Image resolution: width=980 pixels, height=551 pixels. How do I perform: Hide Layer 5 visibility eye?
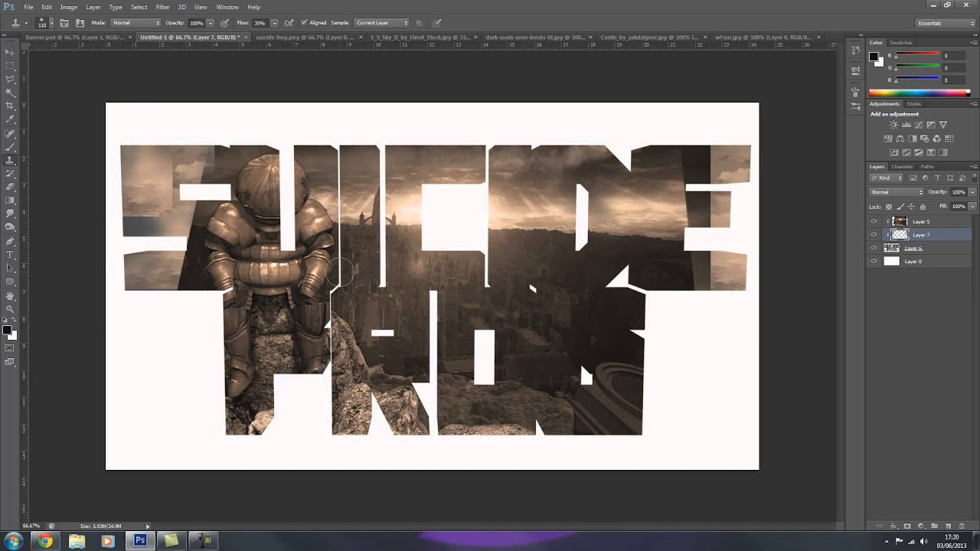click(874, 221)
